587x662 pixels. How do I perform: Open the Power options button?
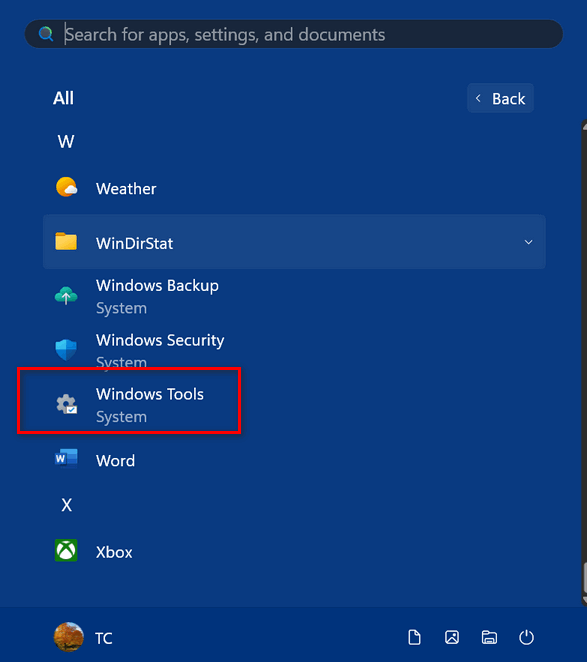(526, 637)
